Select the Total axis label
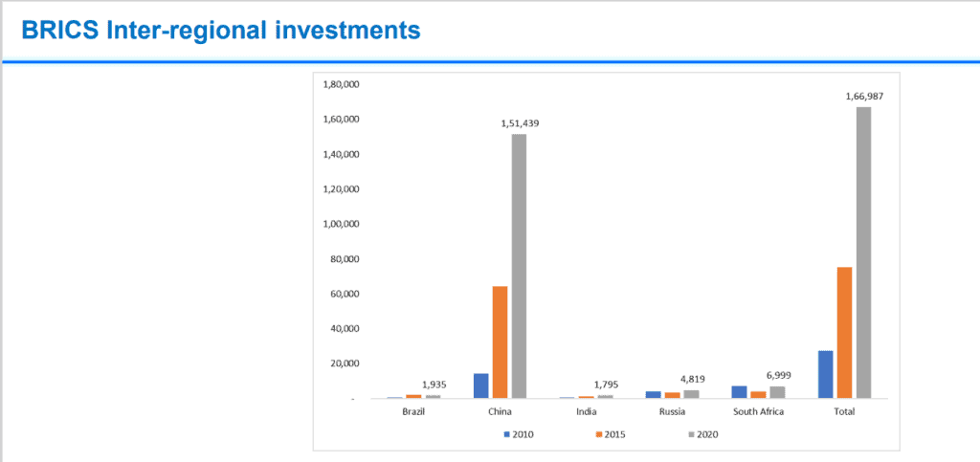The height and width of the screenshot is (462, 980). 844,411
